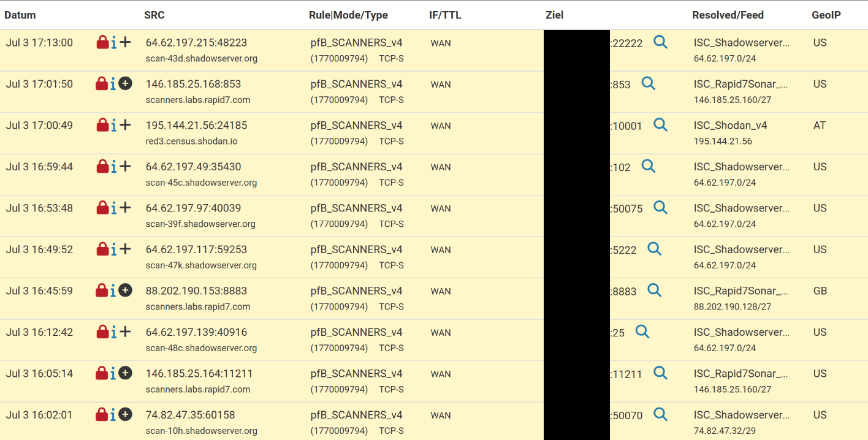Click the lock icon in the 16:59:44 row
Image resolution: width=868 pixels, height=440 pixels.
point(102,167)
